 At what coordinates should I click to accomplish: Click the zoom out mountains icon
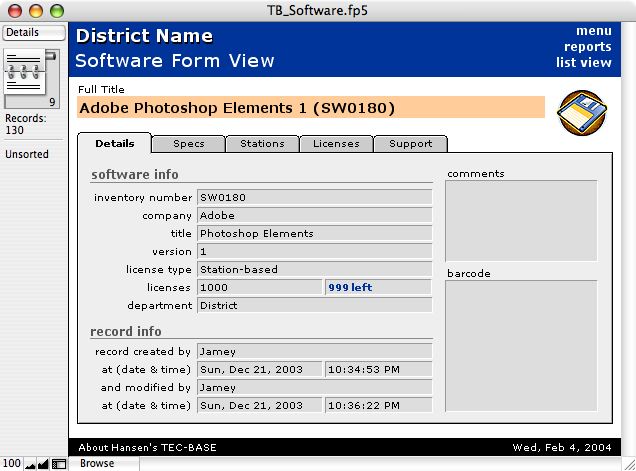click(30, 464)
